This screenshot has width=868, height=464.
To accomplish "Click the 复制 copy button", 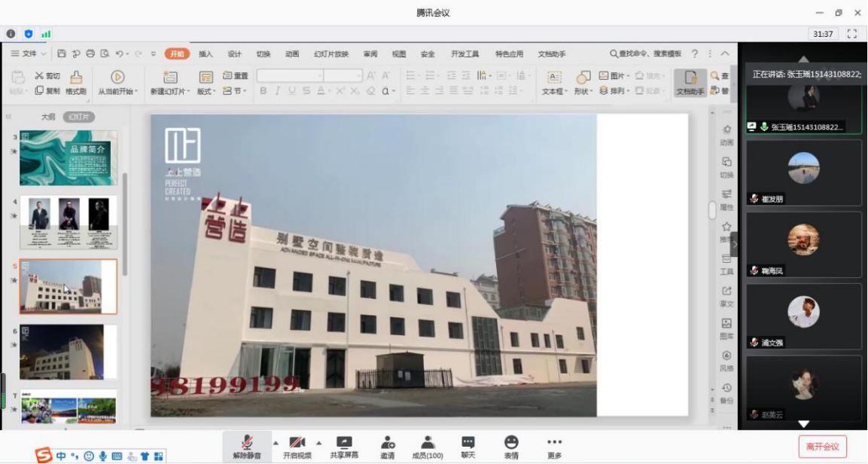I will pos(47,91).
